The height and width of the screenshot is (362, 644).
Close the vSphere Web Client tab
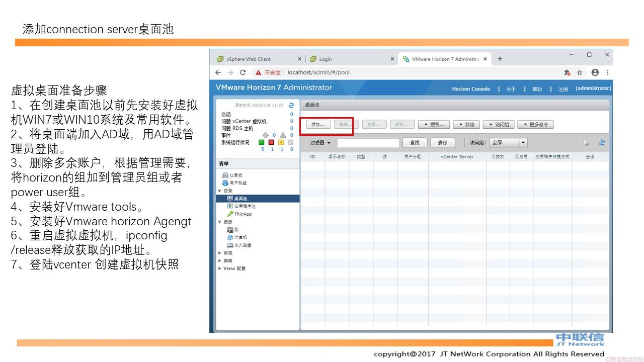[x=299, y=59]
